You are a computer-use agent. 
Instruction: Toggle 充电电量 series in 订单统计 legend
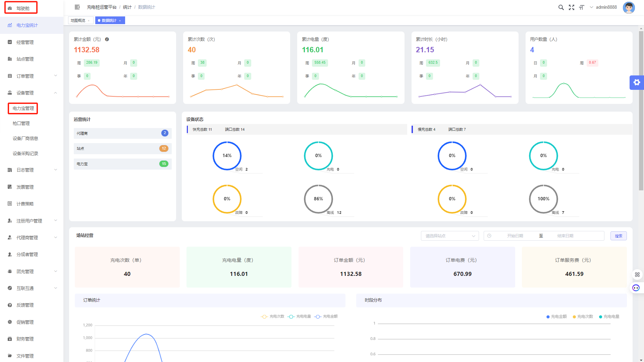299,316
